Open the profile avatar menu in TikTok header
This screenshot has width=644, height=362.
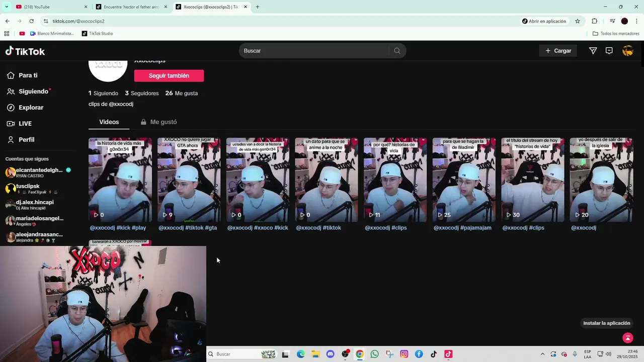tap(627, 51)
